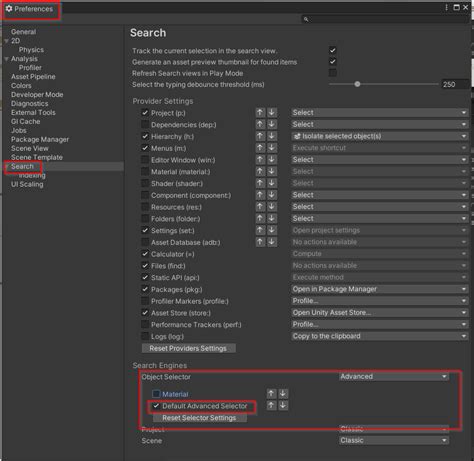Disable the Project (p:) provider

pyautogui.click(x=145, y=113)
